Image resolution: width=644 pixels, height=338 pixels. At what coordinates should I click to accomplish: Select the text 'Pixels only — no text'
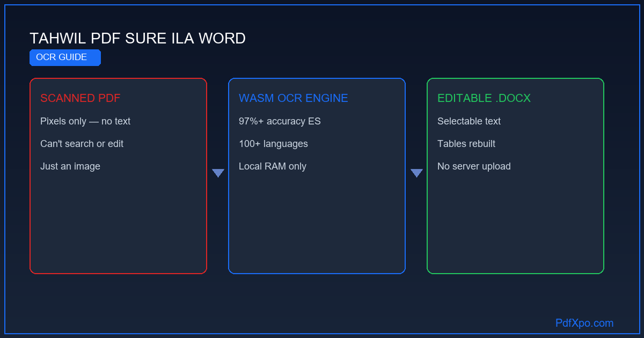(x=85, y=121)
